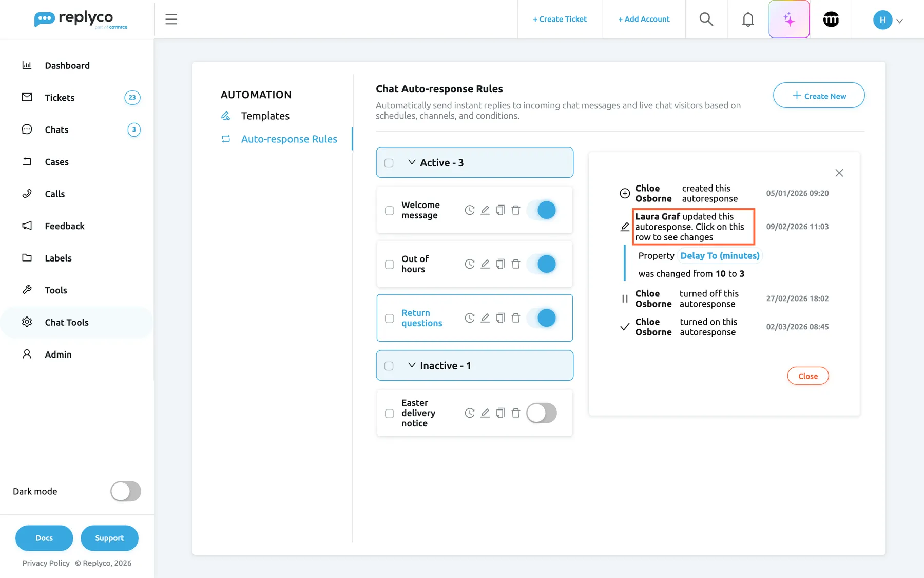Viewport: 924px width, 578px height.
Task: Tick the Return questions checkbox
Action: pos(390,319)
